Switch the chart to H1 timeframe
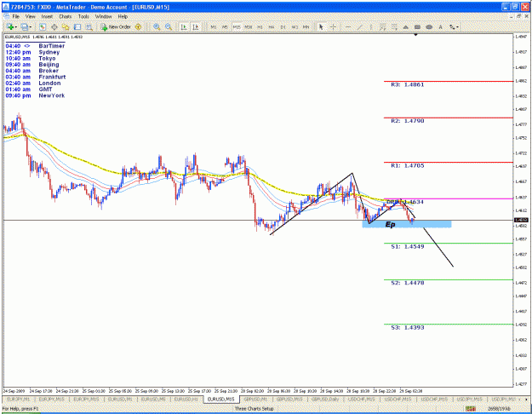This screenshot has width=532, height=414. (260, 26)
